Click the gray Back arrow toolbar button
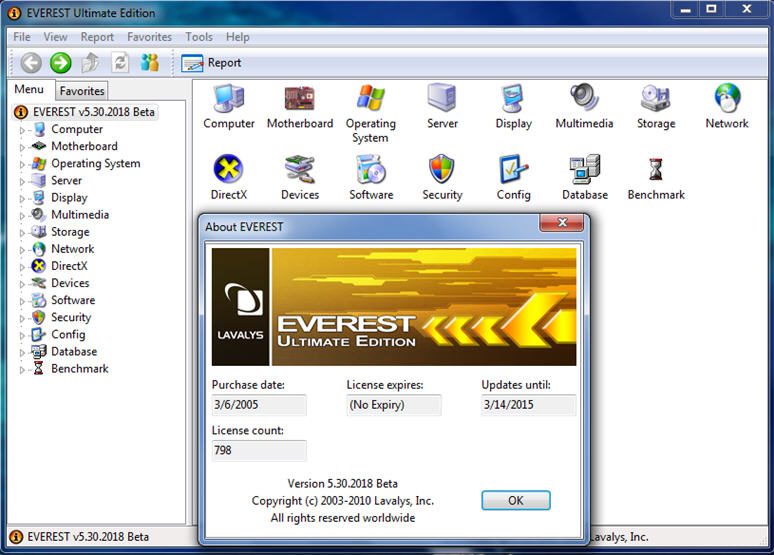 click(x=31, y=63)
